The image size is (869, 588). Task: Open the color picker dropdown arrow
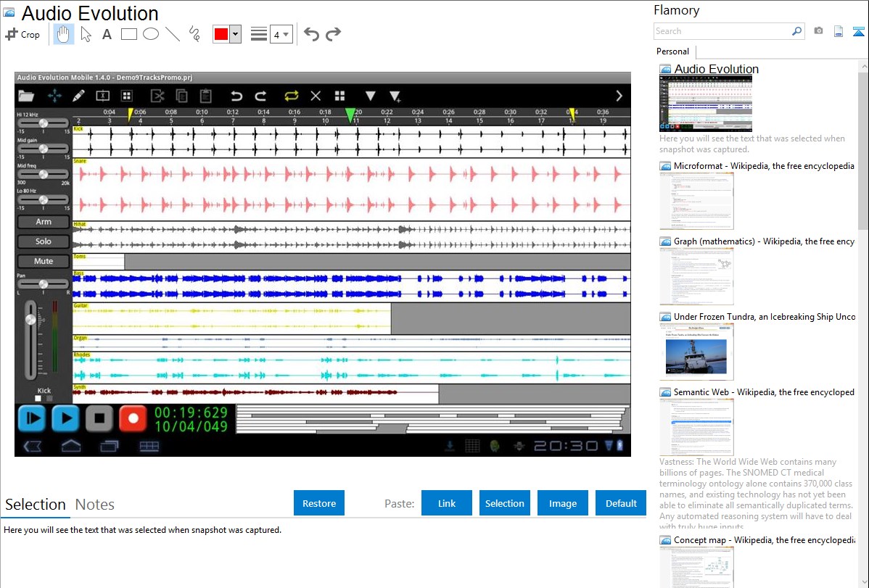click(x=236, y=34)
